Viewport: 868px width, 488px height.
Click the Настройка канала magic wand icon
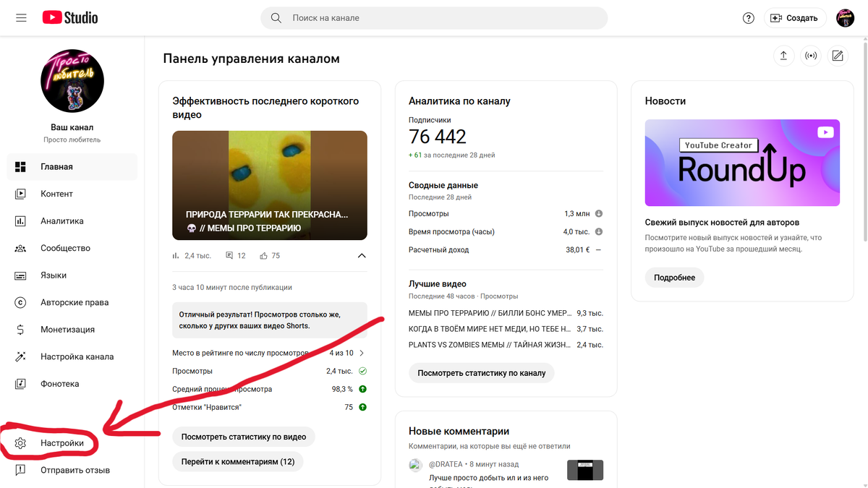click(20, 356)
